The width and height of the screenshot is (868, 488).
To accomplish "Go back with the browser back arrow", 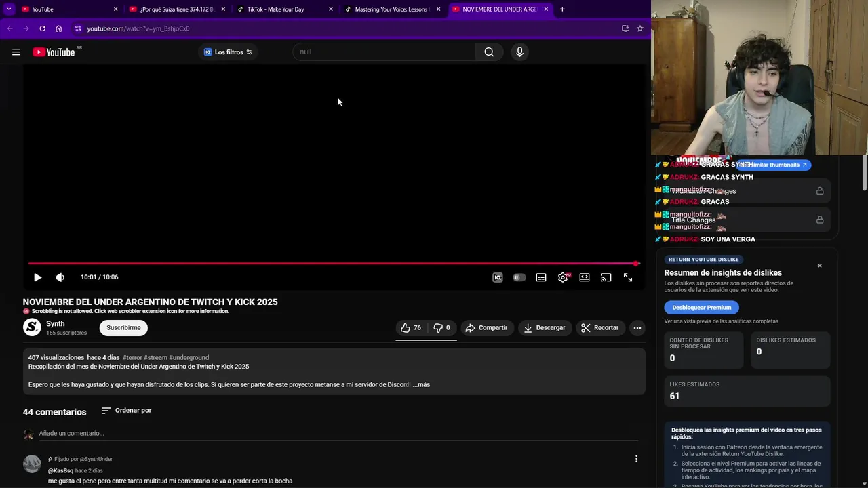I will (x=9, y=28).
